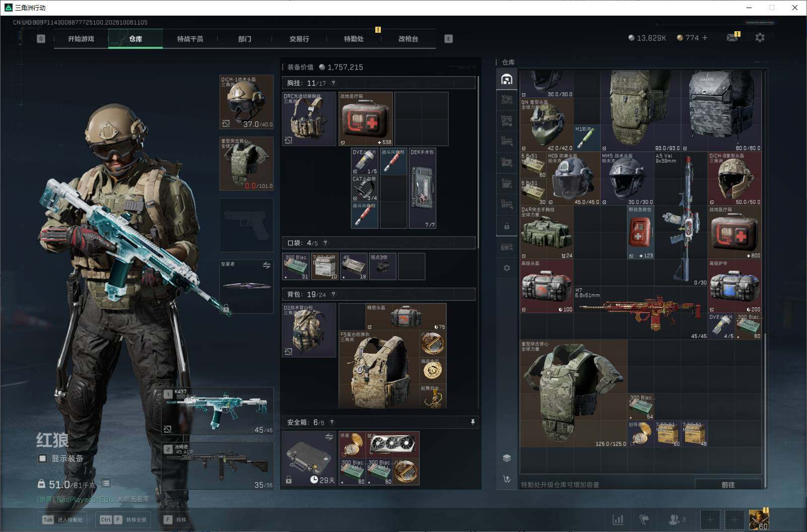Open the stats bar chart icon
807x532 pixels.
tap(618, 519)
